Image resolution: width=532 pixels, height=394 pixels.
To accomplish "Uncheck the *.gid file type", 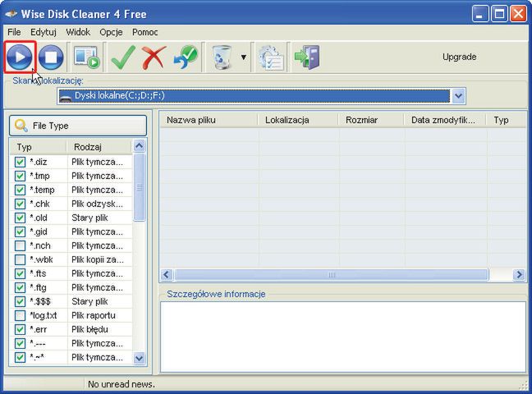I will click(x=20, y=231).
